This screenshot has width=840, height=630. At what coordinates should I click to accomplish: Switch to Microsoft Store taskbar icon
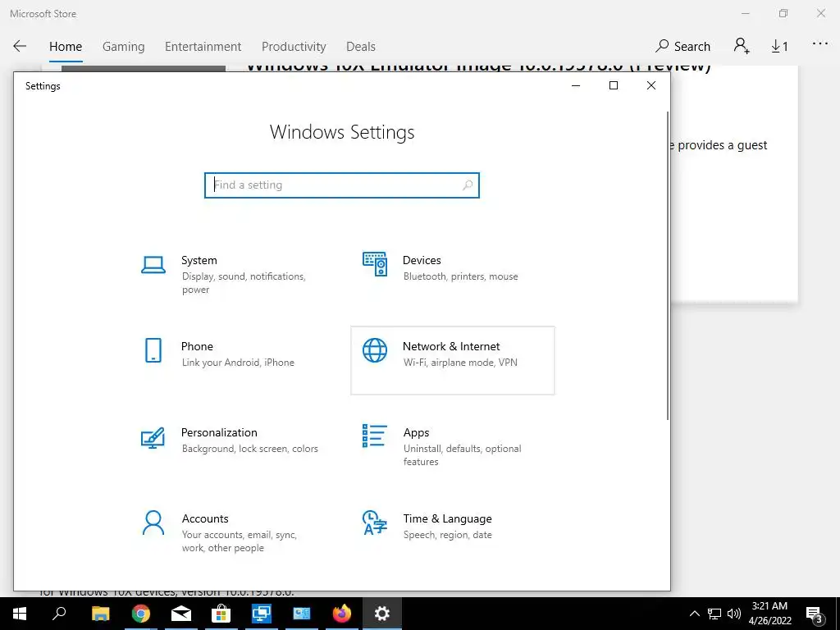[x=221, y=614]
